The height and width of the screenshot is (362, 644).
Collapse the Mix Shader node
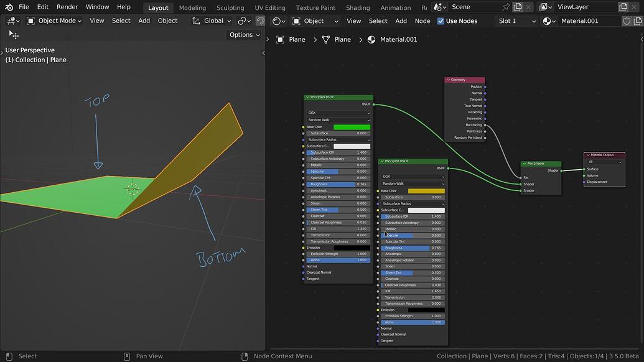click(x=525, y=164)
